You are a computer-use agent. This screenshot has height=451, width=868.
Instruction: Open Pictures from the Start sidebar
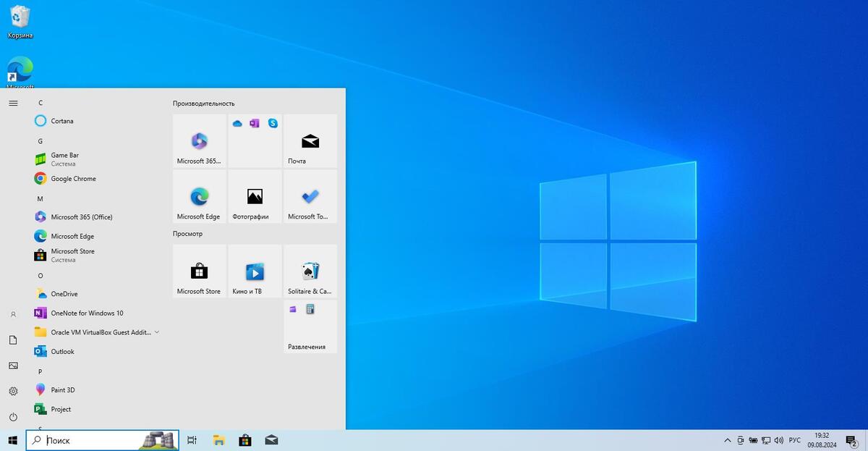click(x=13, y=366)
